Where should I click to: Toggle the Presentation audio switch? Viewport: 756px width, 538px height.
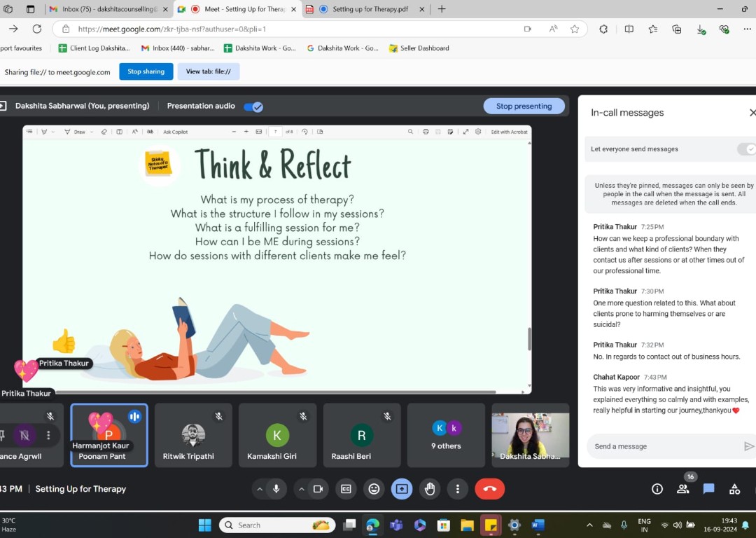click(x=253, y=106)
